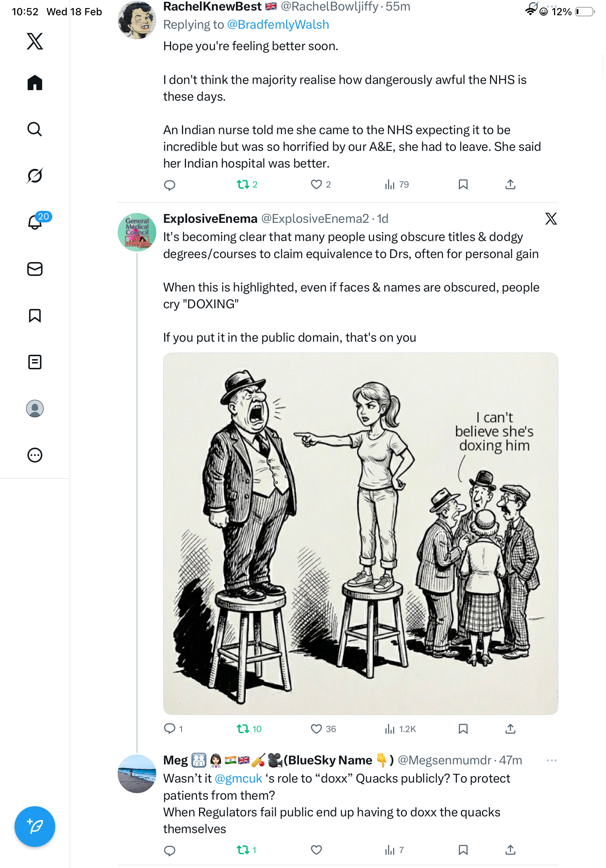606x868 pixels.
Task: Open the @BradfemlyWalsh profile link
Action: pyautogui.click(x=278, y=25)
